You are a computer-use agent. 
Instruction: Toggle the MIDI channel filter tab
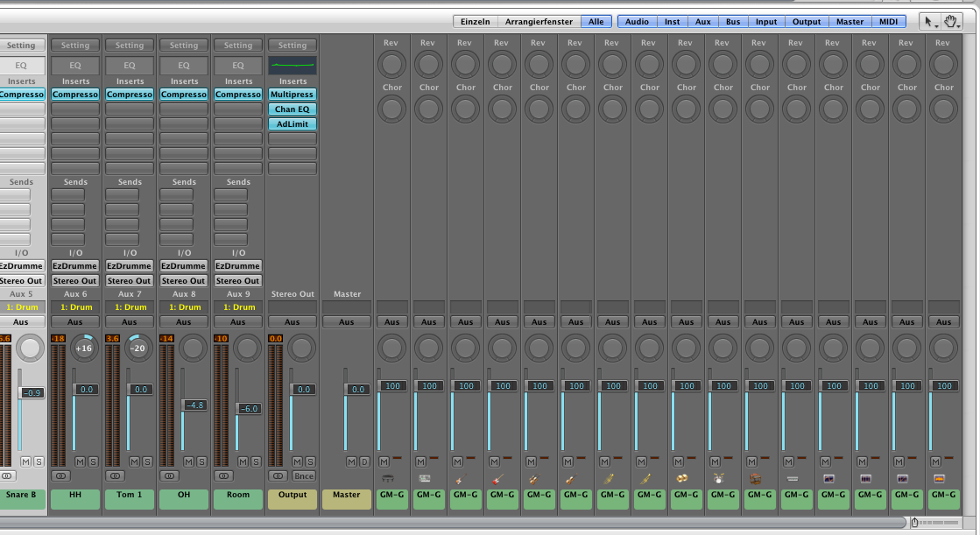[x=888, y=22]
